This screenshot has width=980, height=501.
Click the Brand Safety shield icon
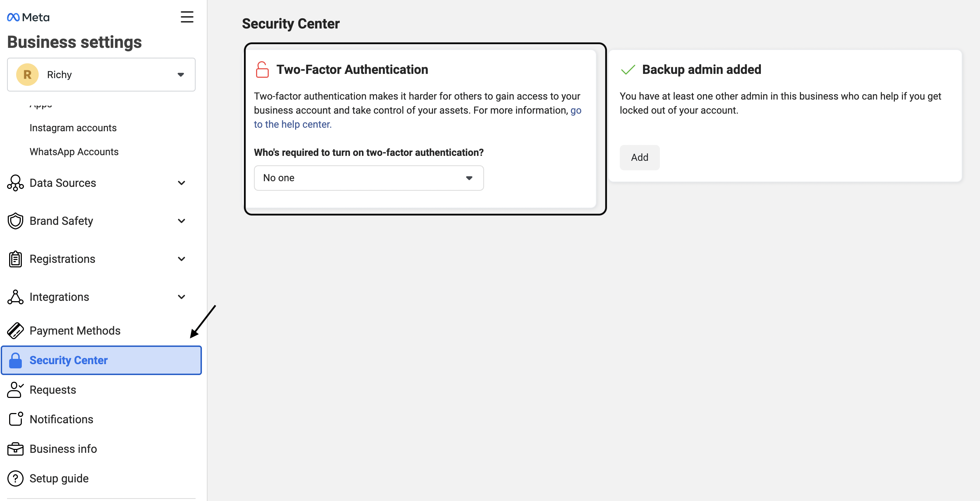[15, 221]
